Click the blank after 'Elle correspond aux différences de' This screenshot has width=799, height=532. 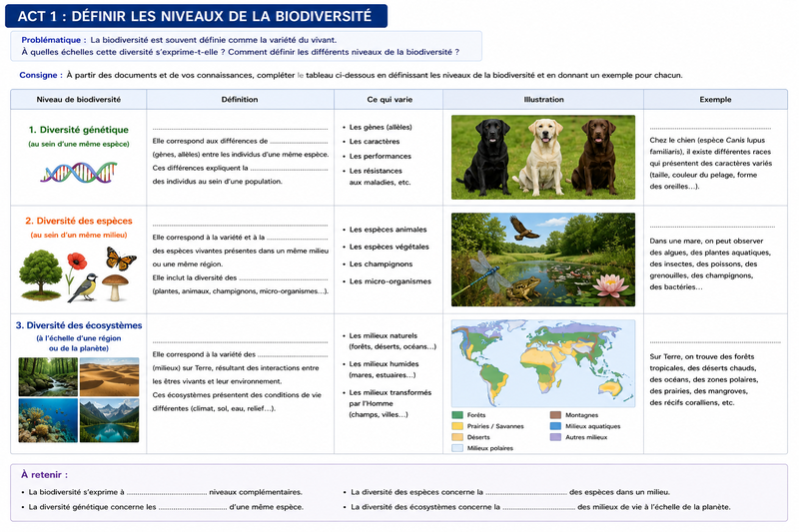tap(299, 142)
